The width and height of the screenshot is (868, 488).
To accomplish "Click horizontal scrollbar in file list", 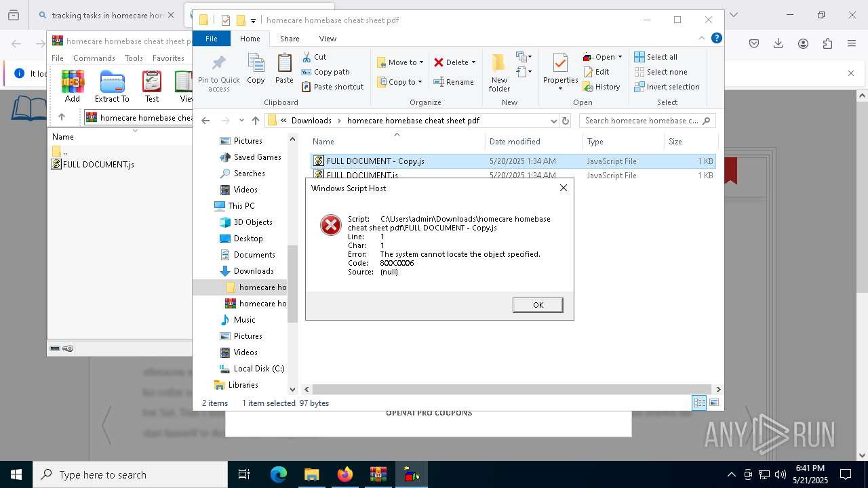I will pyautogui.click(x=512, y=389).
